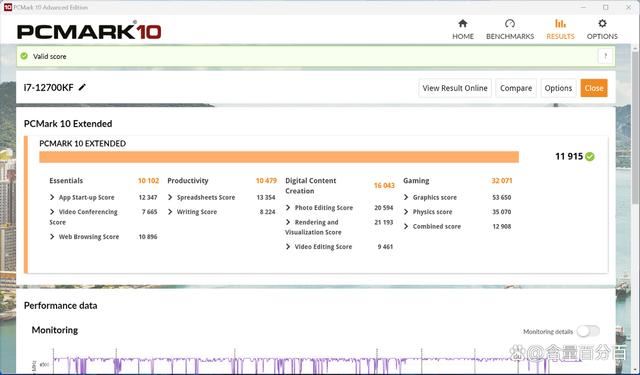Click the orange PCMark 10 Extended score bar
The width and height of the screenshot is (640, 375).
click(x=279, y=157)
